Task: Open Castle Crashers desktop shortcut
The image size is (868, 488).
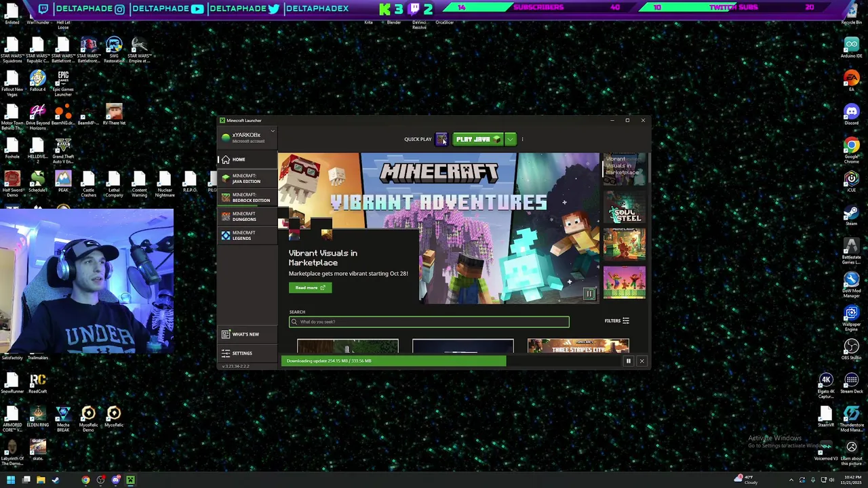Action: (88, 184)
